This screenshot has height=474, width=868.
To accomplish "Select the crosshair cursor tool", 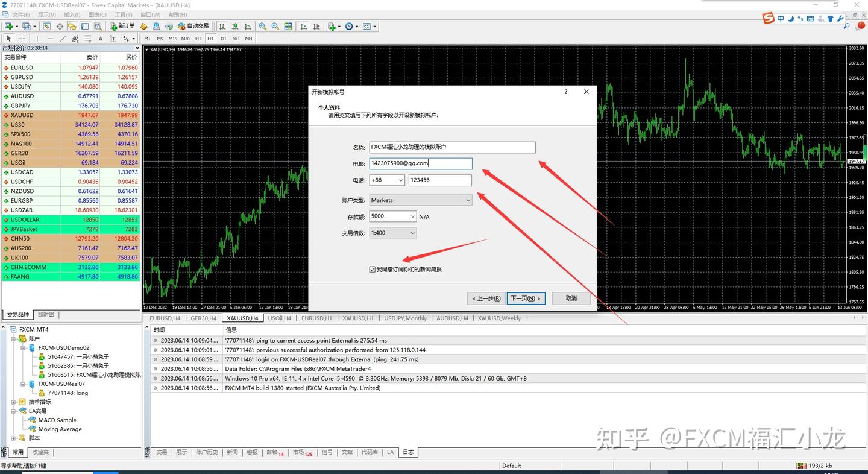I will [x=22, y=39].
